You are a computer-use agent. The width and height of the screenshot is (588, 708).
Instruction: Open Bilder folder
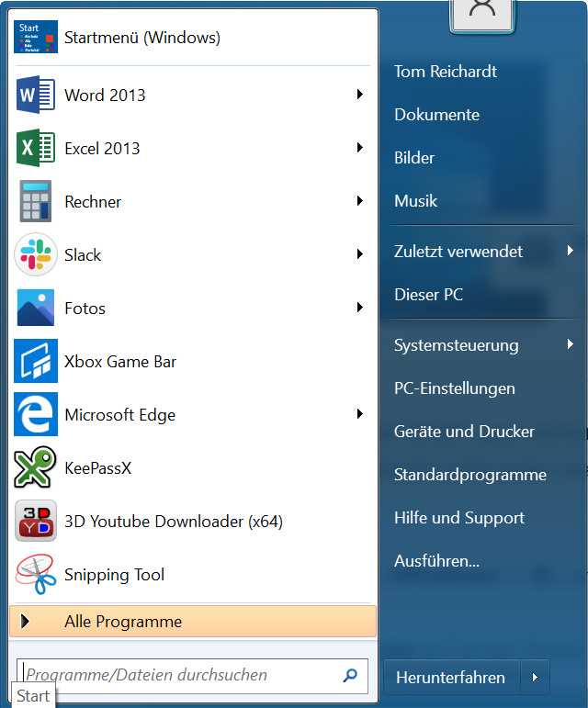pos(414,158)
